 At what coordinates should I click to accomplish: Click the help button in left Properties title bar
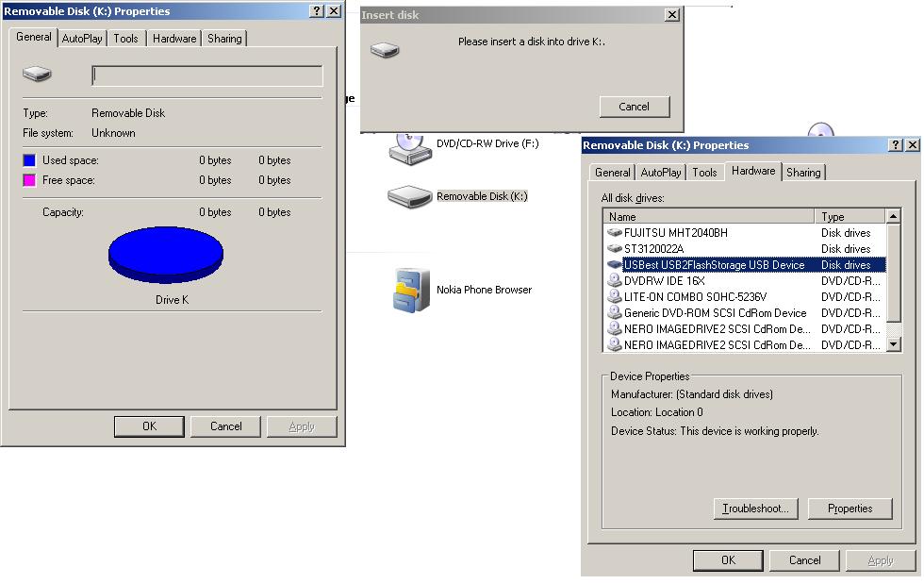317,11
